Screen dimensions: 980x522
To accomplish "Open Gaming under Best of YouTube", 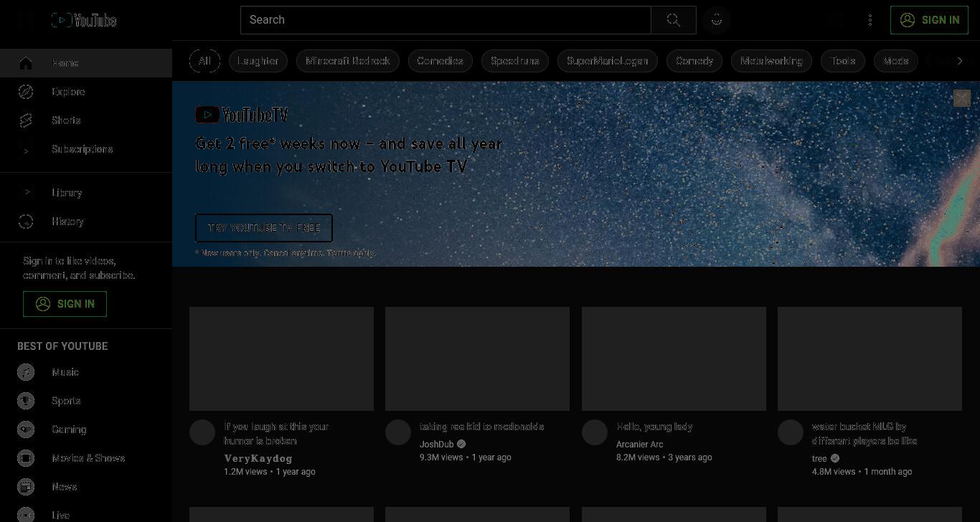I will [86, 430].
